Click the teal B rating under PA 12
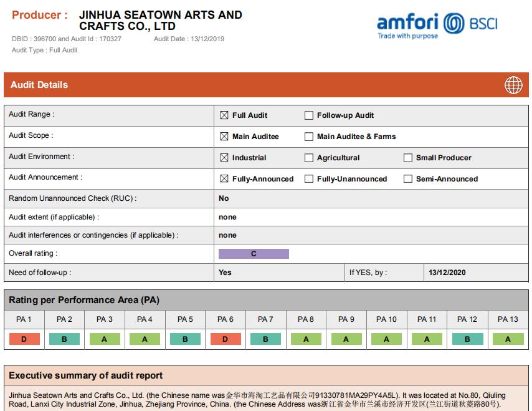532x411 pixels. coord(467,339)
